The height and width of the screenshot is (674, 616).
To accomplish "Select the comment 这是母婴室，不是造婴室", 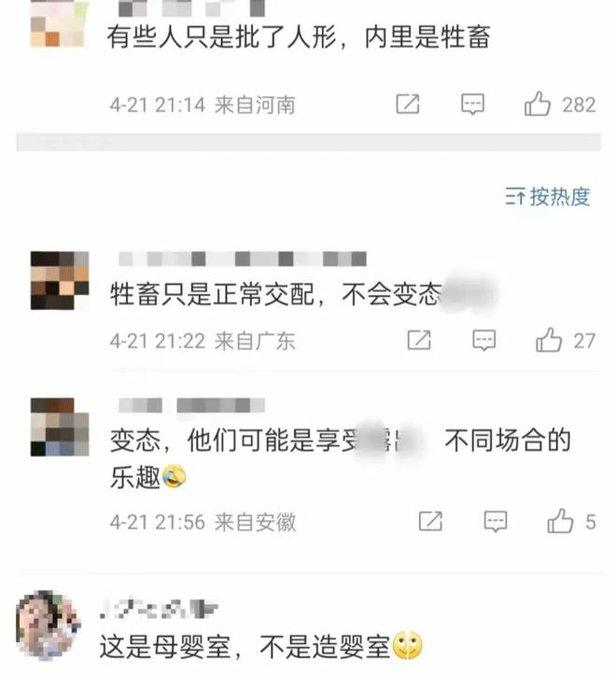I will (x=261, y=647).
